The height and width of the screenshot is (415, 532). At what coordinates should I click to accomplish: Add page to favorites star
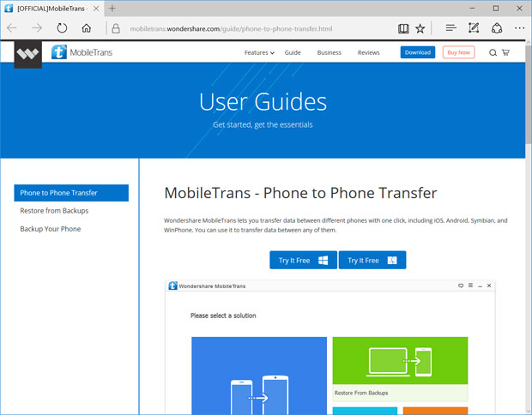click(x=420, y=28)
